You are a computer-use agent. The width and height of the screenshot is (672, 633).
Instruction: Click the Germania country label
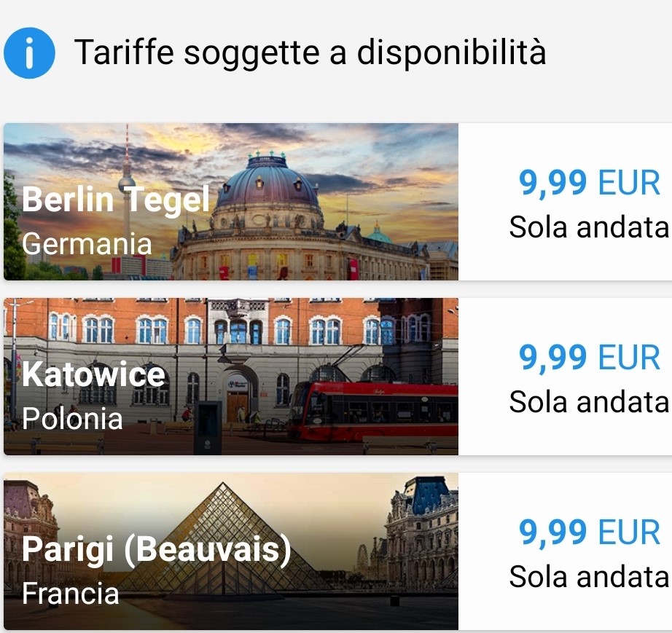tap(87, 244)
